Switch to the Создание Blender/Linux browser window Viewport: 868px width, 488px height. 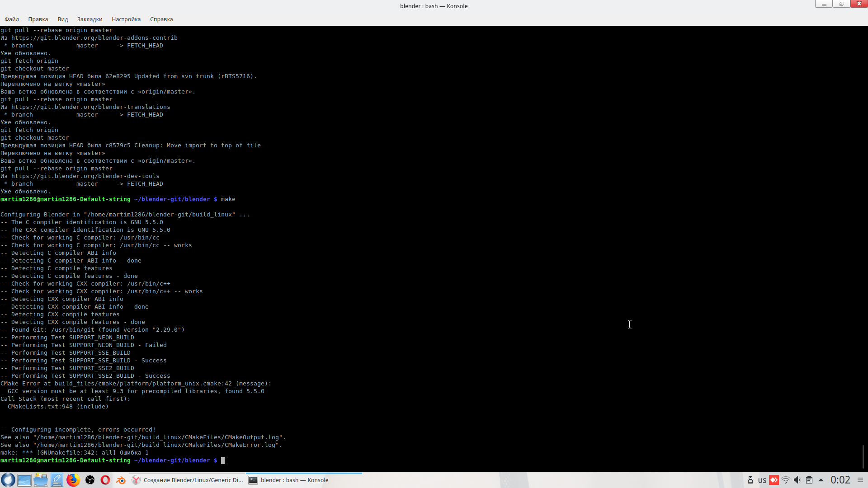[188, 480]
